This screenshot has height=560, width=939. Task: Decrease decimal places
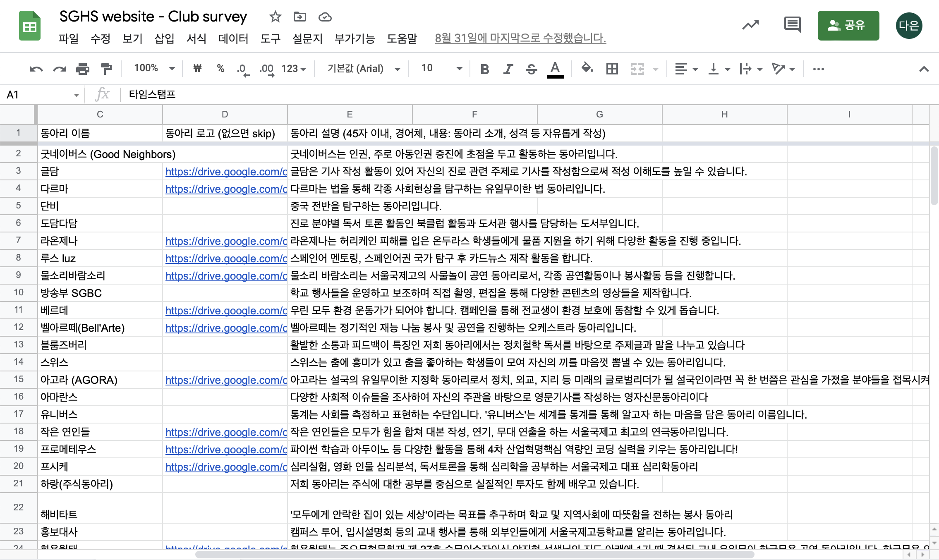(243, 69)
